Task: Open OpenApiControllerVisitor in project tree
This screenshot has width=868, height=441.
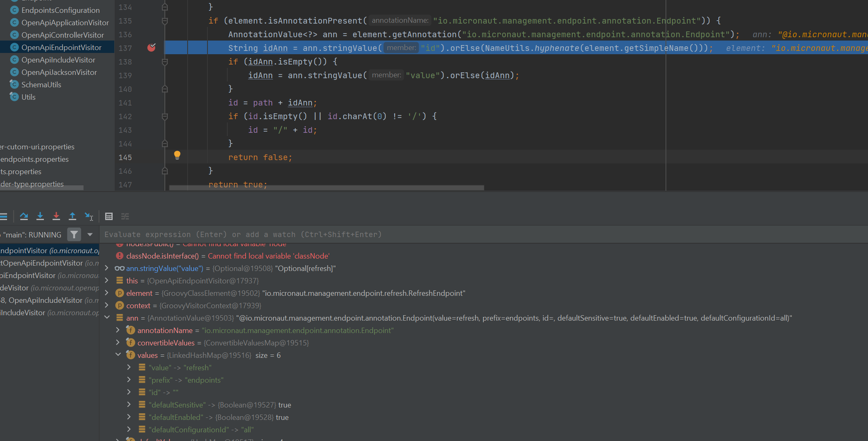Action: 63,35
